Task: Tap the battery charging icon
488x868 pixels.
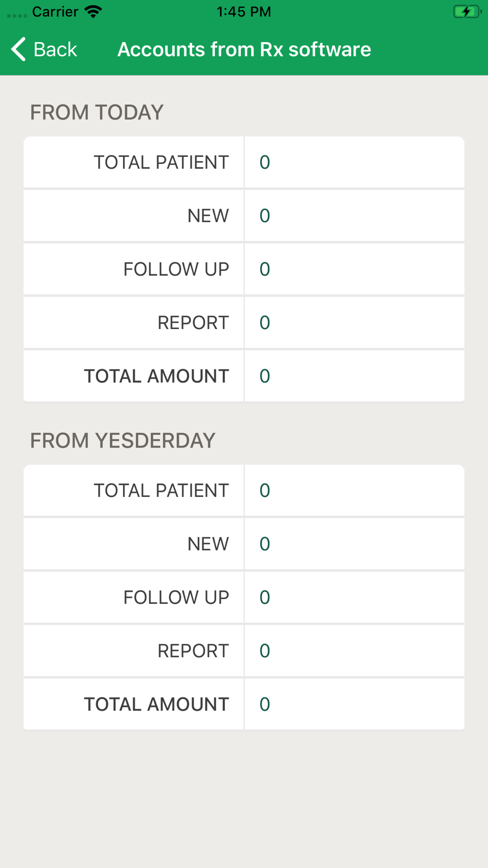Action: pyautogui.click(x=467, y=11)
